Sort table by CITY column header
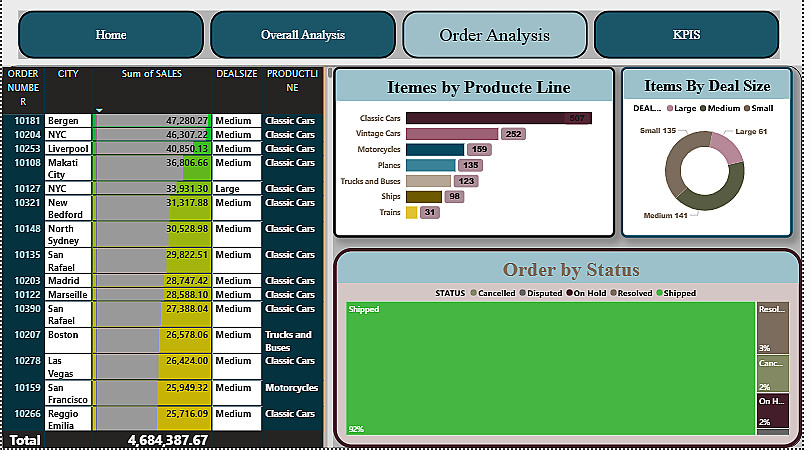This screenshot has height=450, width=810. [x=68, y=74]
